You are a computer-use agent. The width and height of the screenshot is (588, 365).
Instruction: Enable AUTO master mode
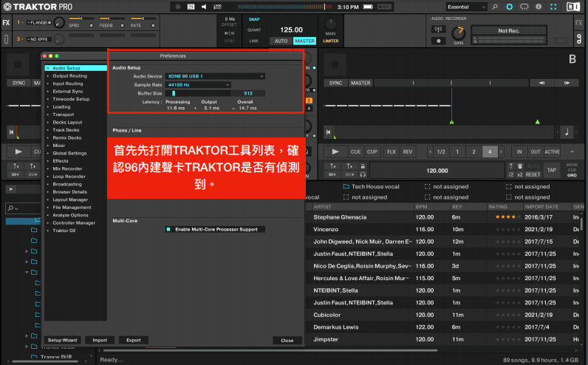pyautogui.click(x=281, y=41)
